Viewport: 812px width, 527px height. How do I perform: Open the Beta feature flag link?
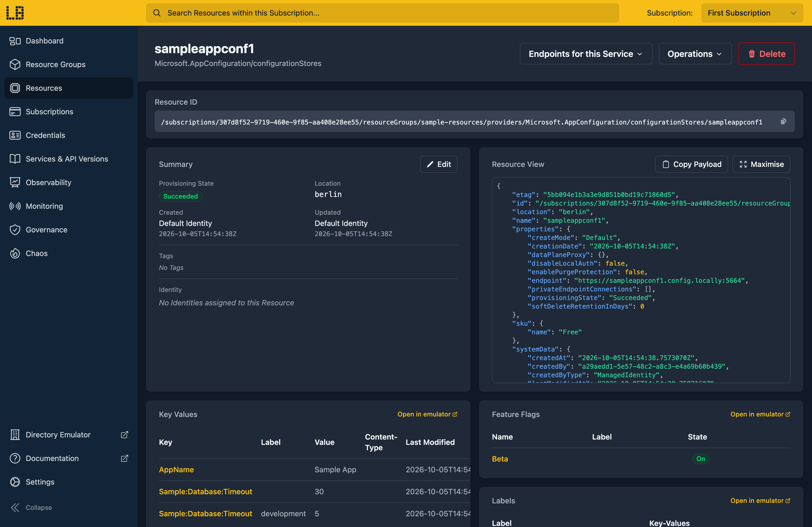(500, 459)
